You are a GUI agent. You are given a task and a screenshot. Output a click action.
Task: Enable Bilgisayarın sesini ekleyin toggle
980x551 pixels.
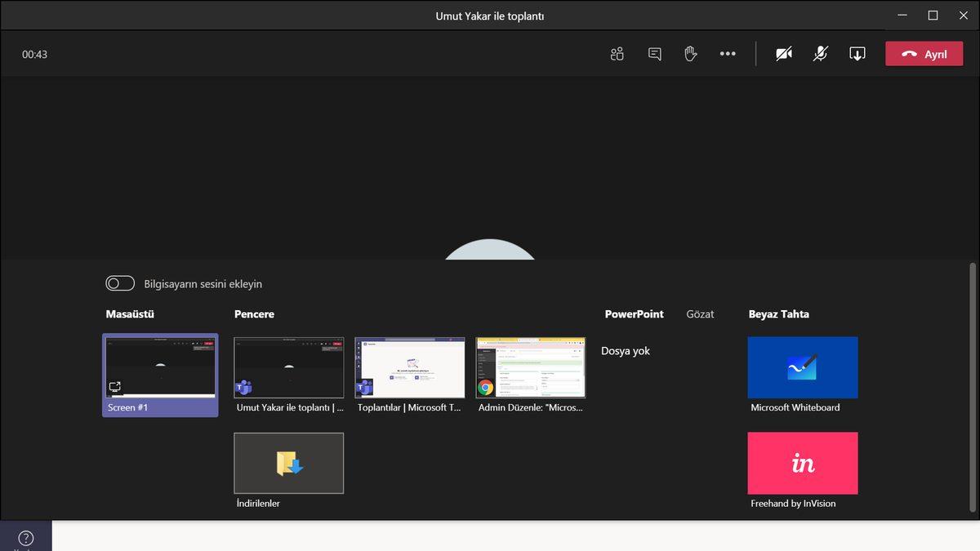pos(119,282)
